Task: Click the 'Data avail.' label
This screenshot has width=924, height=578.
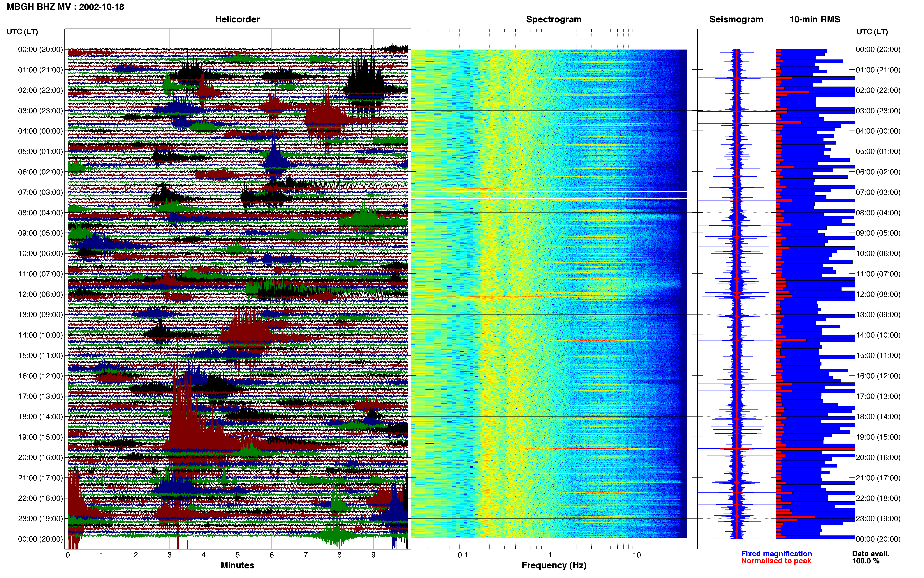Action: pos(870,554)
